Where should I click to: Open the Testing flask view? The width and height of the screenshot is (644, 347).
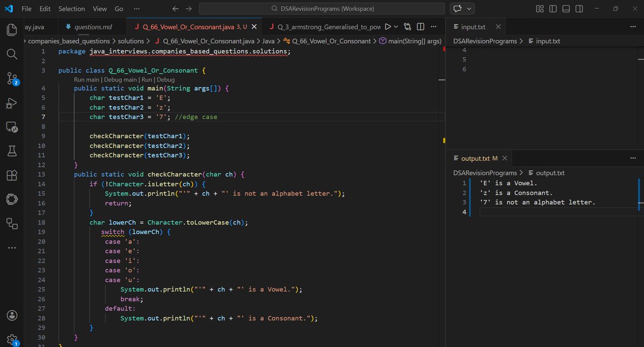12,151
